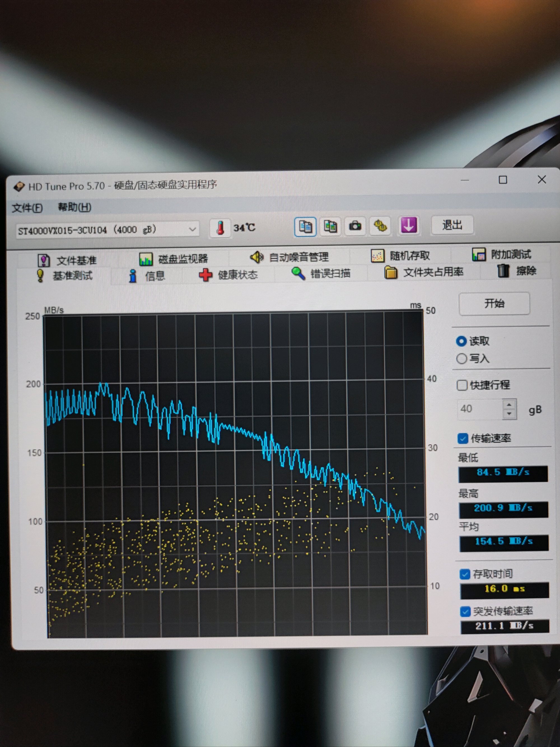Click the 40 gB short stroke input field
The image size is (560, 747).
click(480, 409)
